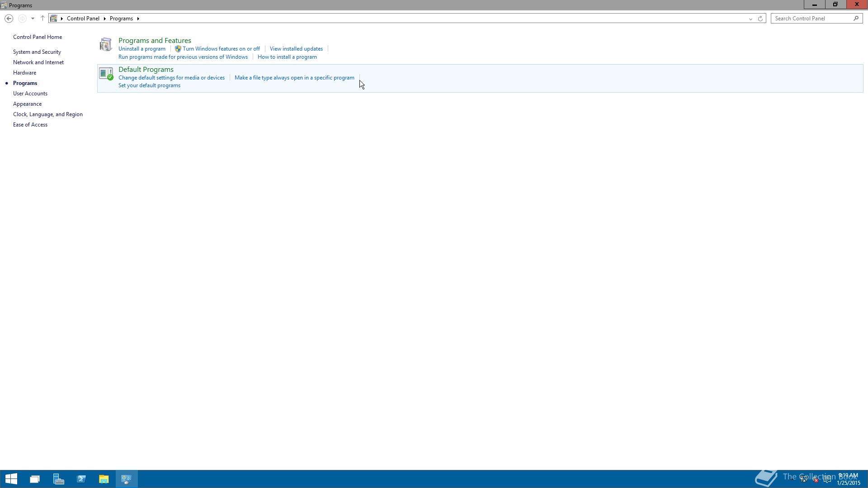Viewport: 868px width, 488px height.
Task: Open Server Manager from the taskbar
Action: click(58, 479)
